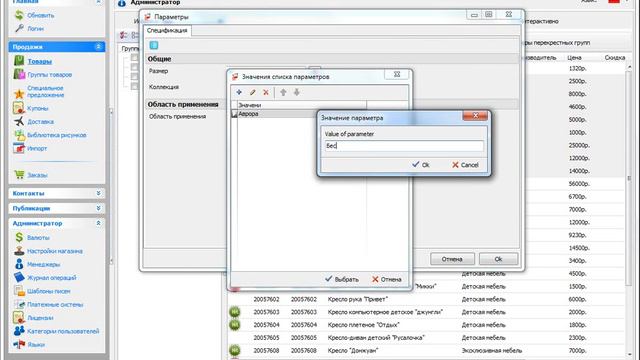Click the Обновить refresh icon in sidebar
The width and height of the screenshot is (640, 360).
click(19, 15)
